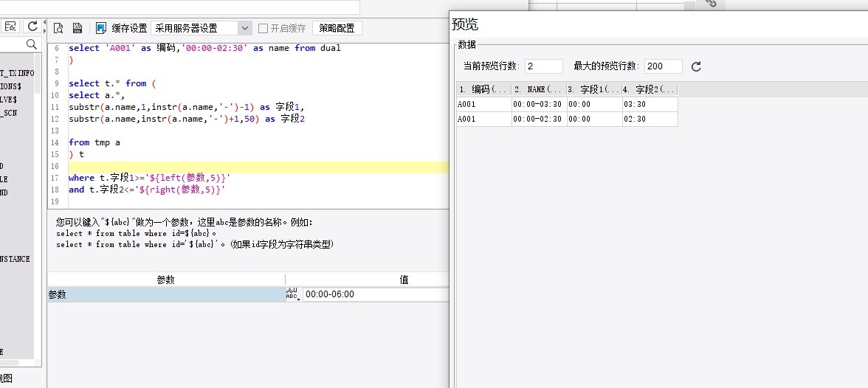Image resolution: width=868 pixels, height=388 pixels.
Task: Click the table edit icon beside left refresh
Action: pos(10,26)
